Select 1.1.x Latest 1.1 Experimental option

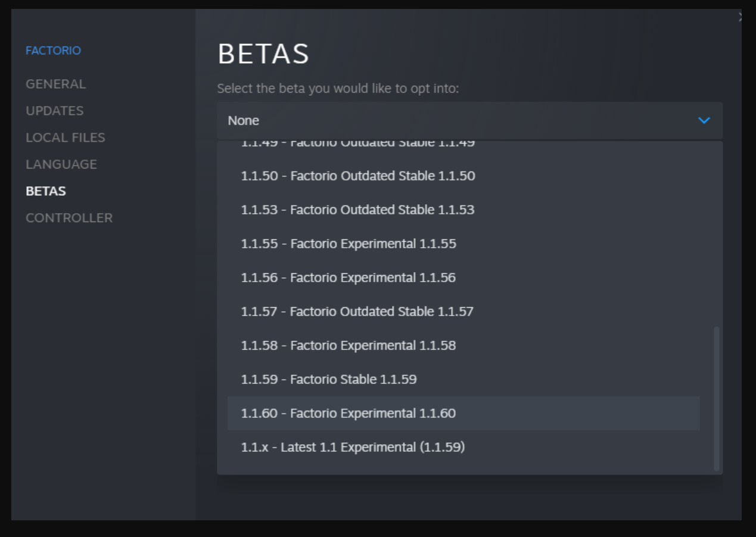click(x=463, y=447)
